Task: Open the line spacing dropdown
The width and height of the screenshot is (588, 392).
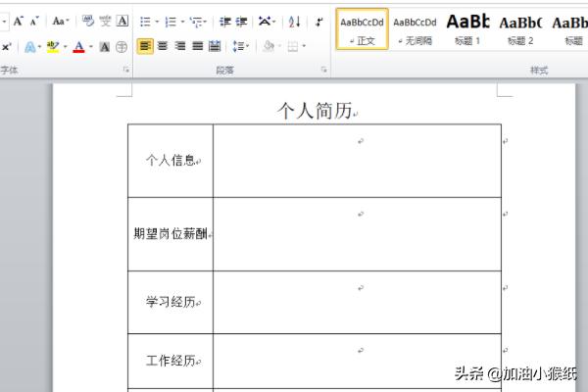Action: click(239, 46)
